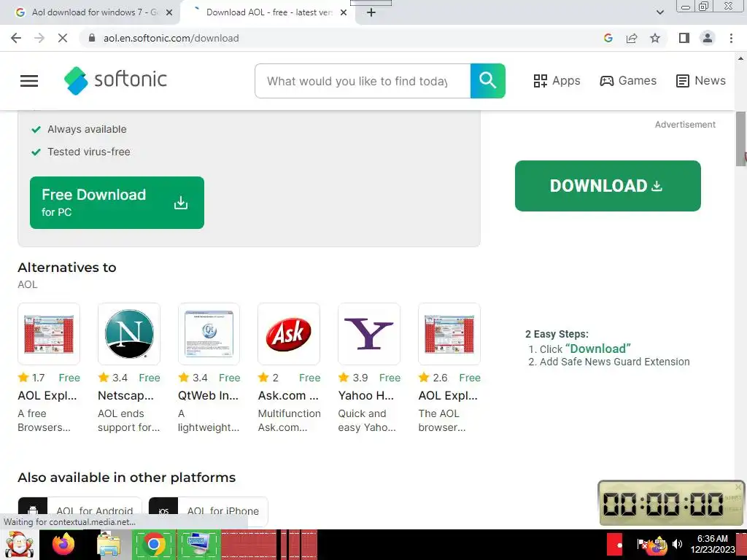Screen dimensions: 747x560
Task: Click the Google icon in address bar
Action: [608, 38]
